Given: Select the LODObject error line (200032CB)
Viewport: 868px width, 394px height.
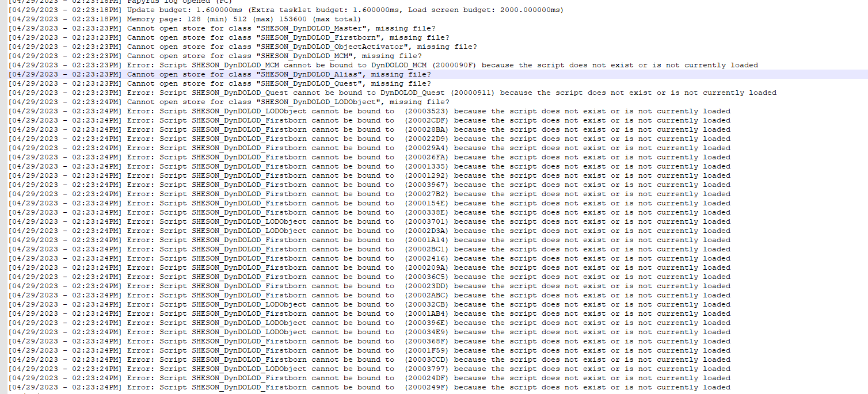Looking at the screenshot, I should coord(370,304).
